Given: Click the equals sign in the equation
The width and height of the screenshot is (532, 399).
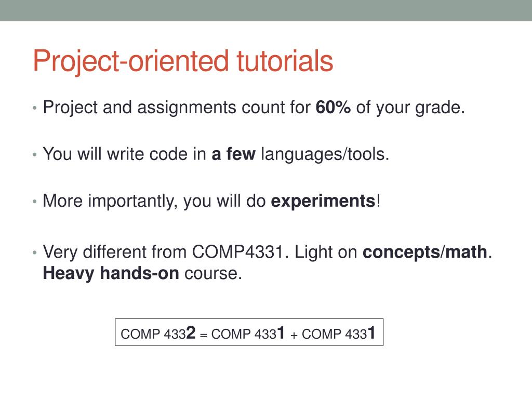Looking at the screenshot, I should click(203, 335).
